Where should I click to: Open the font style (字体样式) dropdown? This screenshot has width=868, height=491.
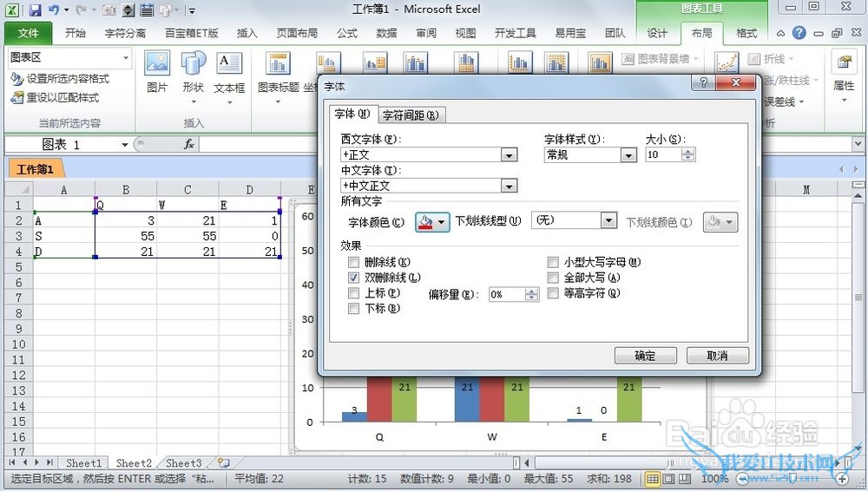[628, 155]
